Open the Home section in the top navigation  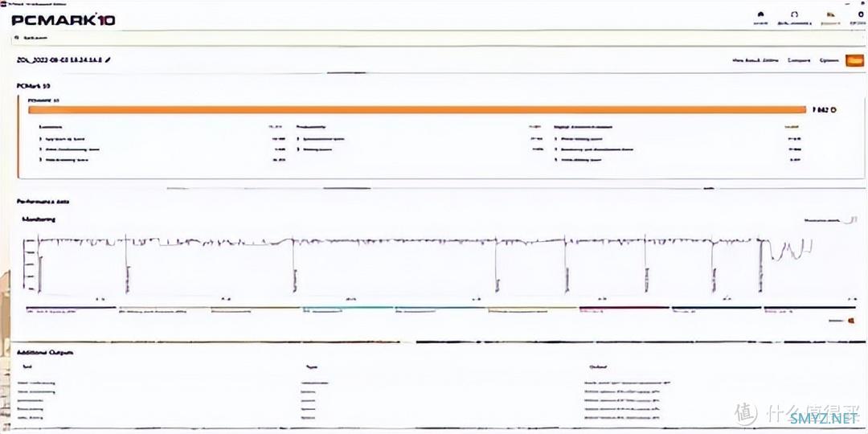coord(760,18)
